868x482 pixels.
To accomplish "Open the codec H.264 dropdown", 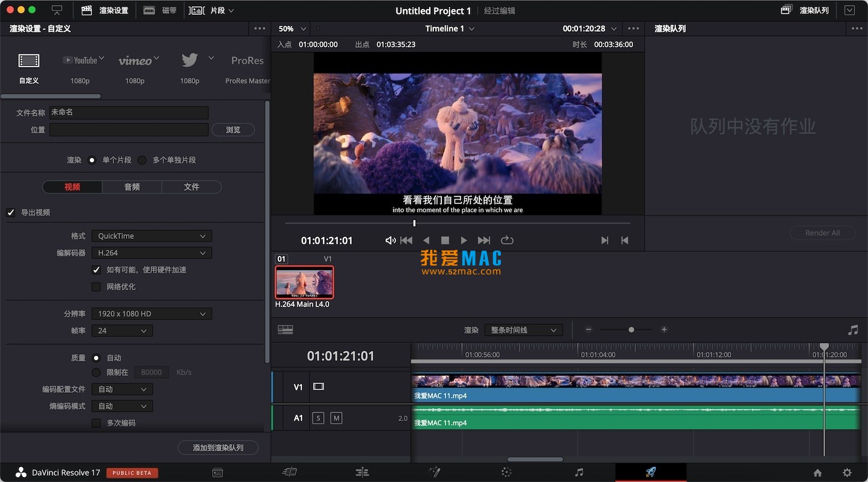I will 152,253.
